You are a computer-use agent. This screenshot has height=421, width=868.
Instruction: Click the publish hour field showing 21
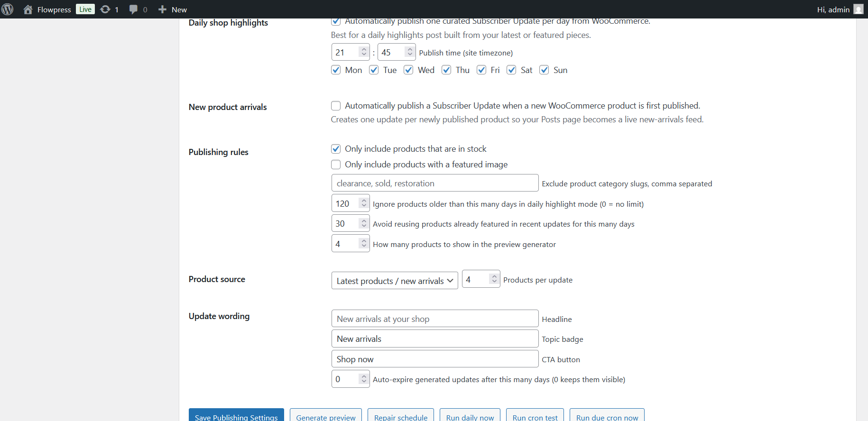[351, 52]
